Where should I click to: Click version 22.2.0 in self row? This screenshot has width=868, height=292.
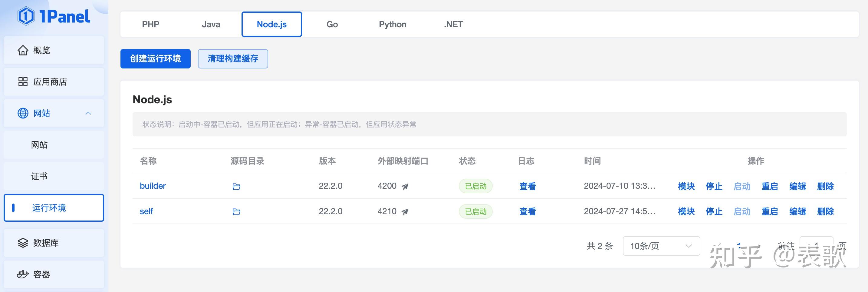[x=330, y=211]
